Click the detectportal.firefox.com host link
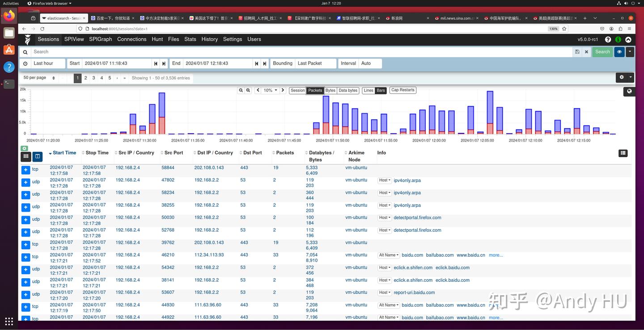This screenshot has width=644, height=330. click(417, 218)
